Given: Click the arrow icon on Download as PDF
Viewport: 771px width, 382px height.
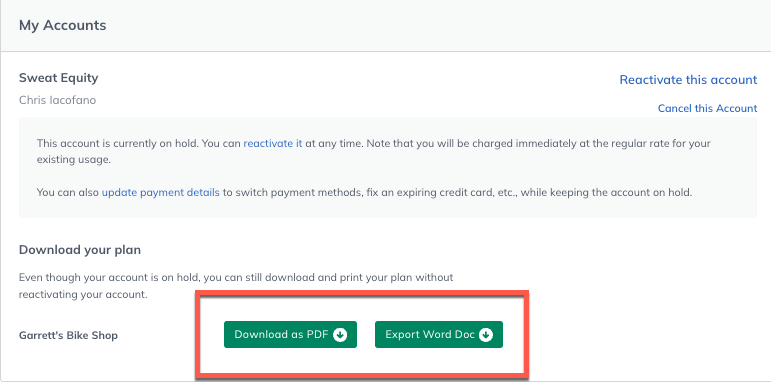Looking at the screenshot, I should tap(340, 335).
